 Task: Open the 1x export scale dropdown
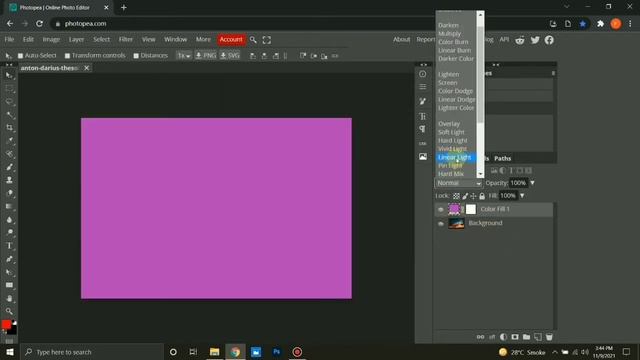pyautogui.click(x=184, y=56)
